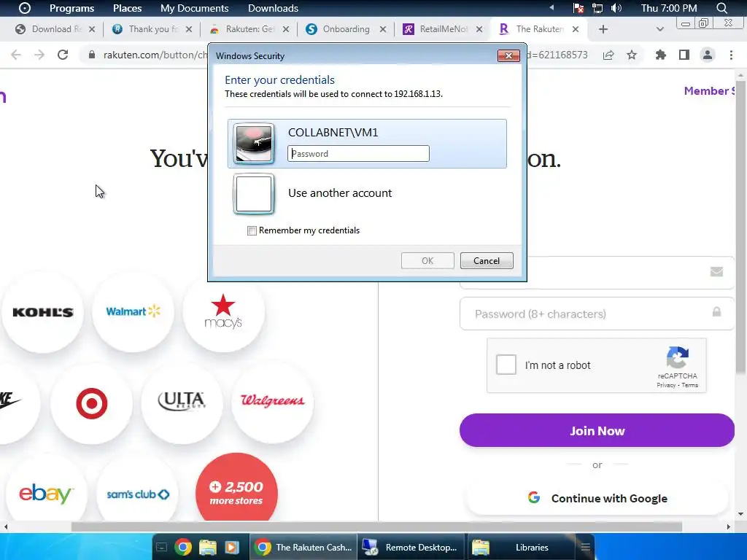Check the I'm not a robot box
Screen dimensions: 747x560
506,365
